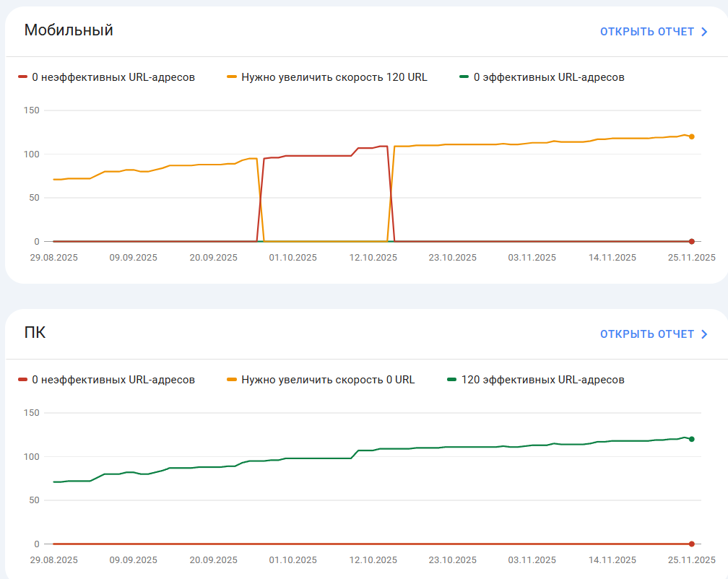Click the orange legend swatch in ПК
This screenshot has width=728, height=579.
tap(232, 379)
